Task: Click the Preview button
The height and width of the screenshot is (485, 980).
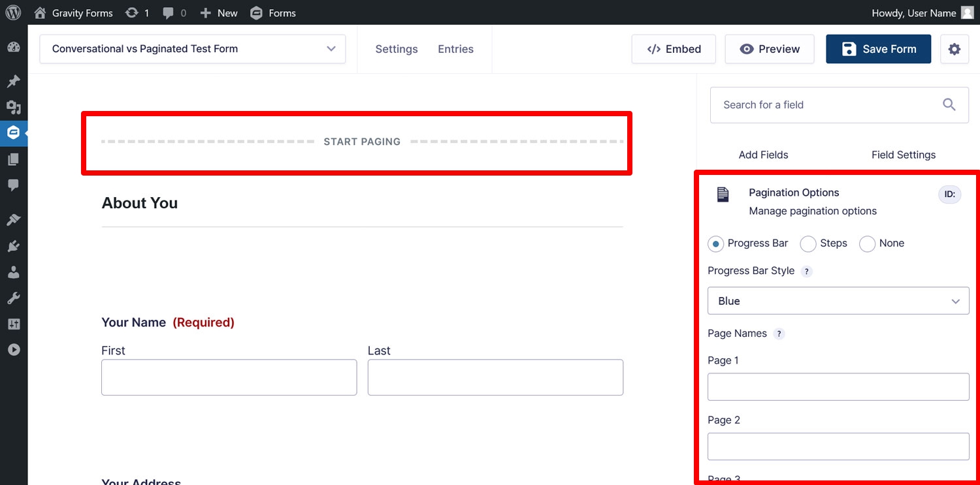Action: click(x=770, y=49)
